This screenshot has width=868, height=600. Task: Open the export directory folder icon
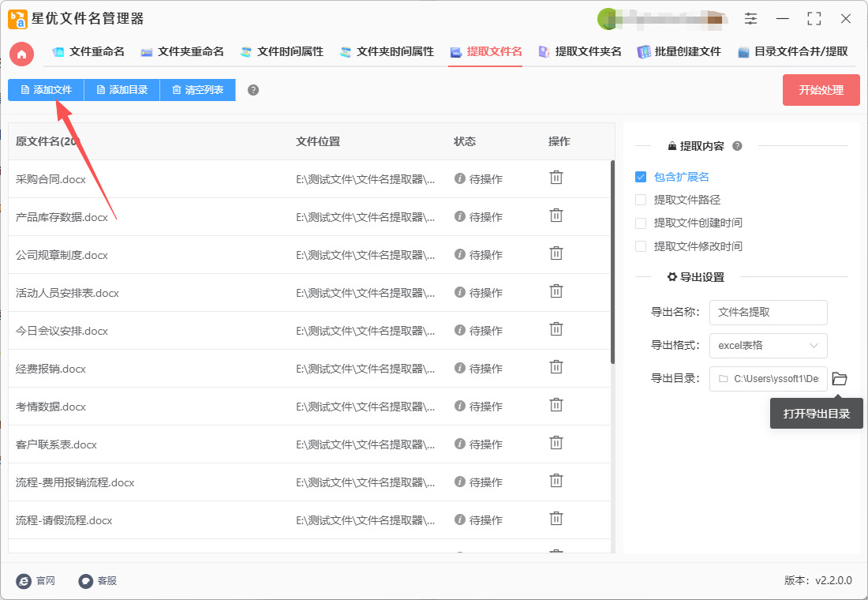[840, 379]
